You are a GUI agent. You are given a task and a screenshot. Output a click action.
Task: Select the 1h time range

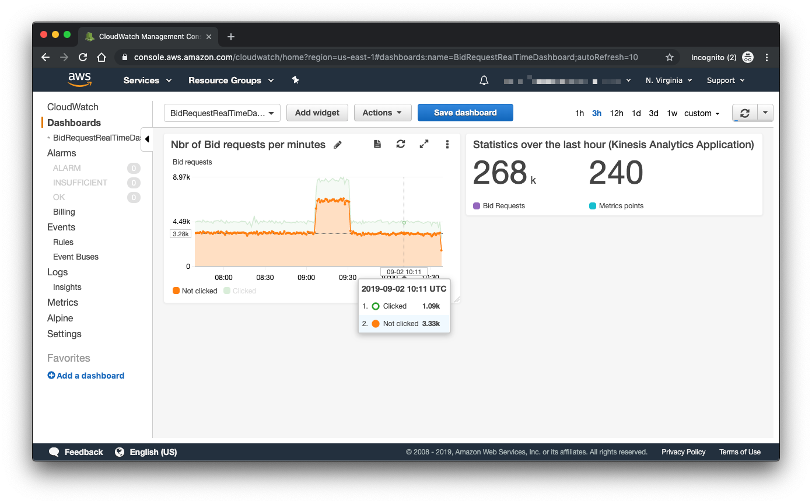pos(579,113)
